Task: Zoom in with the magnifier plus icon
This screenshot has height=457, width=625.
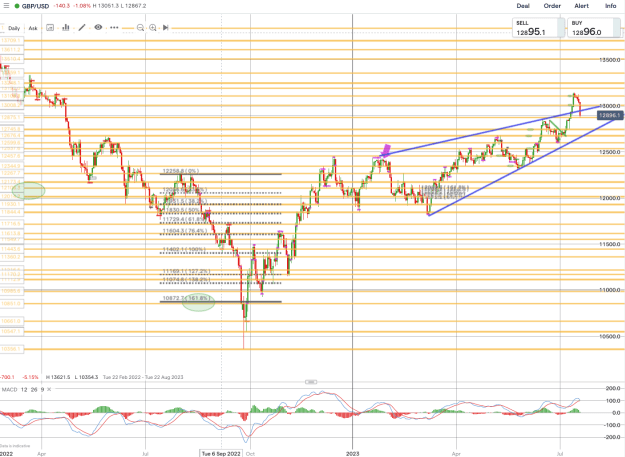Action: 153,27
